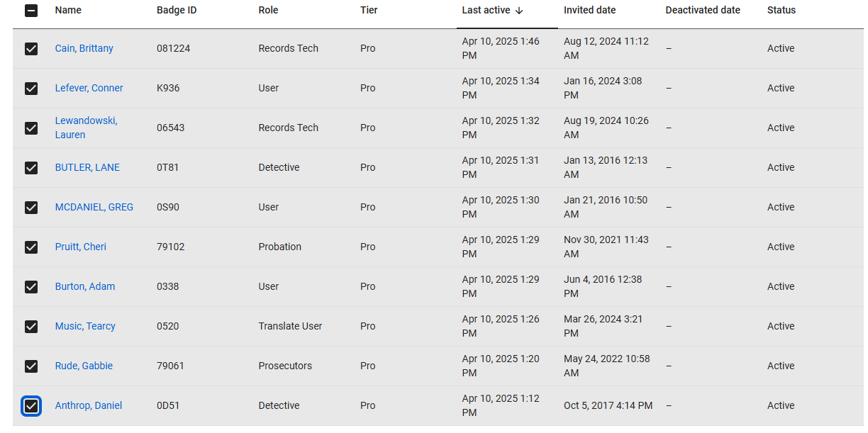Uncheck the BUTLER, LANE checkbox
The width and height of the screenshot is (868, 433).
(31, 168)
